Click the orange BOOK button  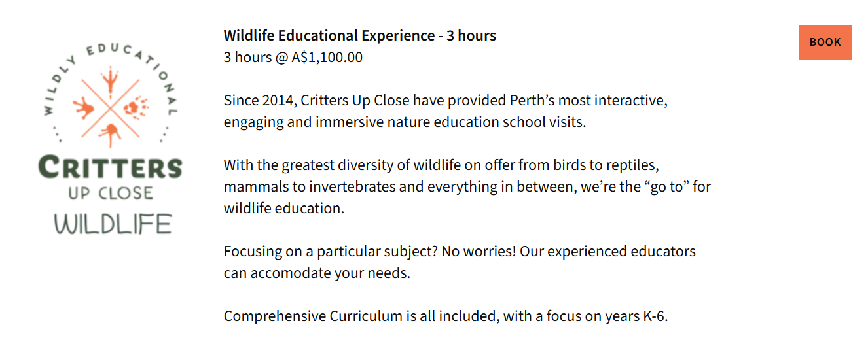(x=825, y=43)
